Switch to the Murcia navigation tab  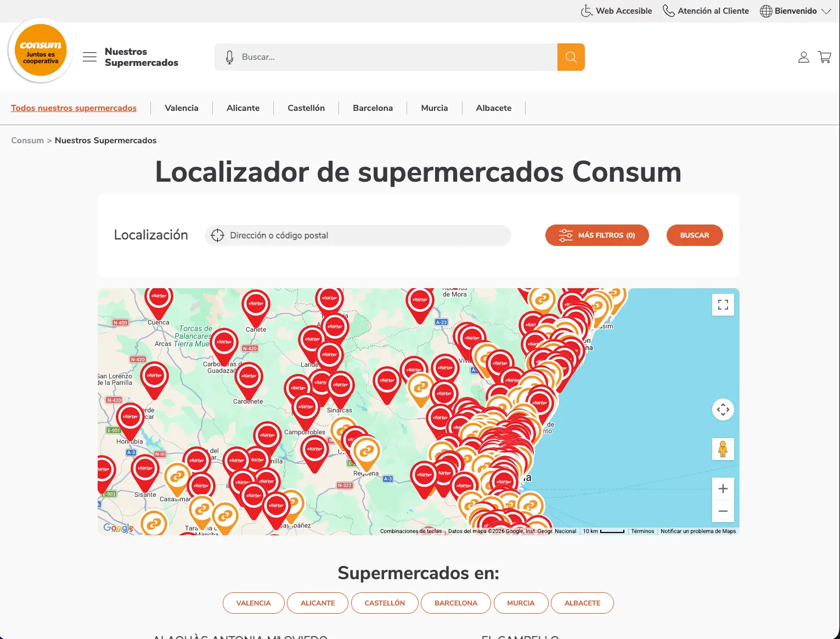pos(435,108)
